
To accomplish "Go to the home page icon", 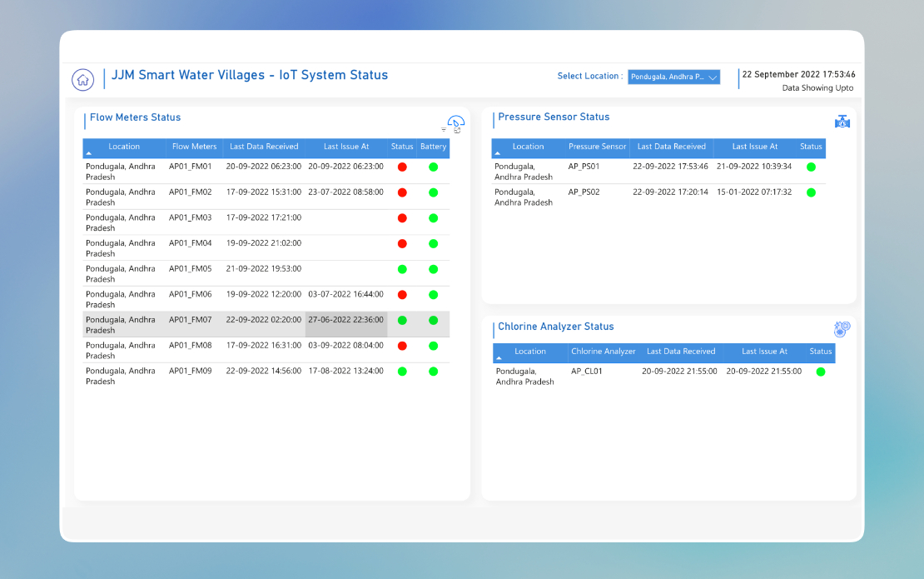I will (83, 80).
